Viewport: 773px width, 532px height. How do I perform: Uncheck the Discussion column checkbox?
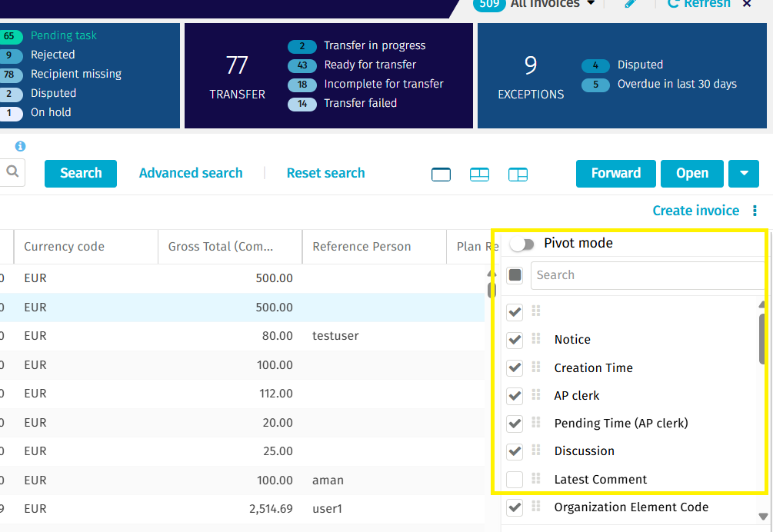click(x=515, y=451)
